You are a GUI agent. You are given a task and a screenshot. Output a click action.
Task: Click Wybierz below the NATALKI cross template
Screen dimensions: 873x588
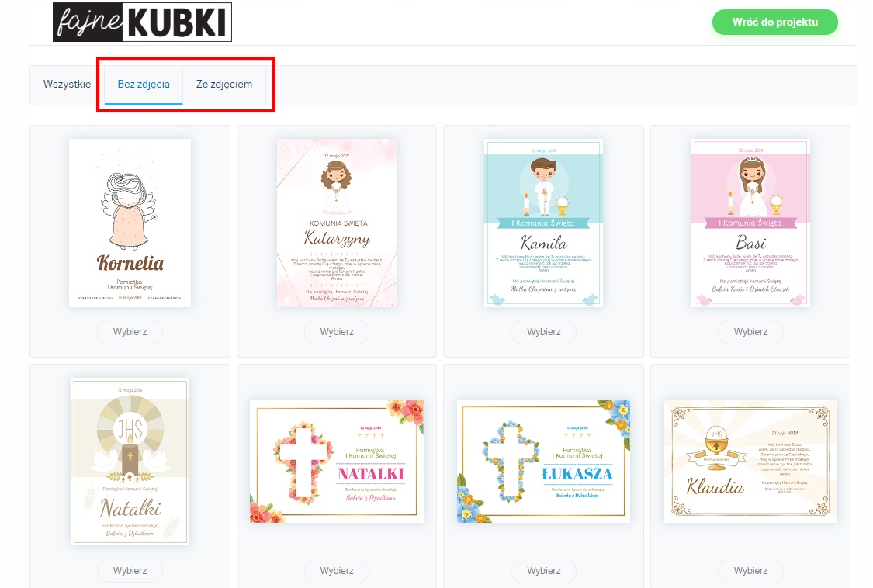click(x=337, y=571)
